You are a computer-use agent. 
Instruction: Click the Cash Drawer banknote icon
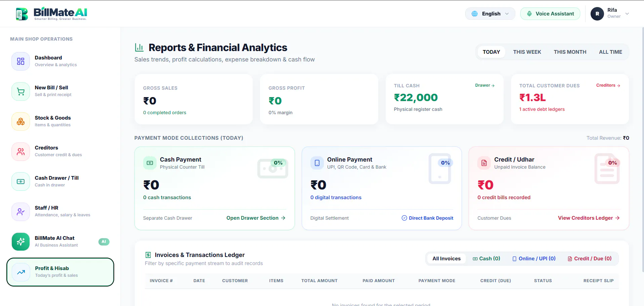click(x=21, y=181)
